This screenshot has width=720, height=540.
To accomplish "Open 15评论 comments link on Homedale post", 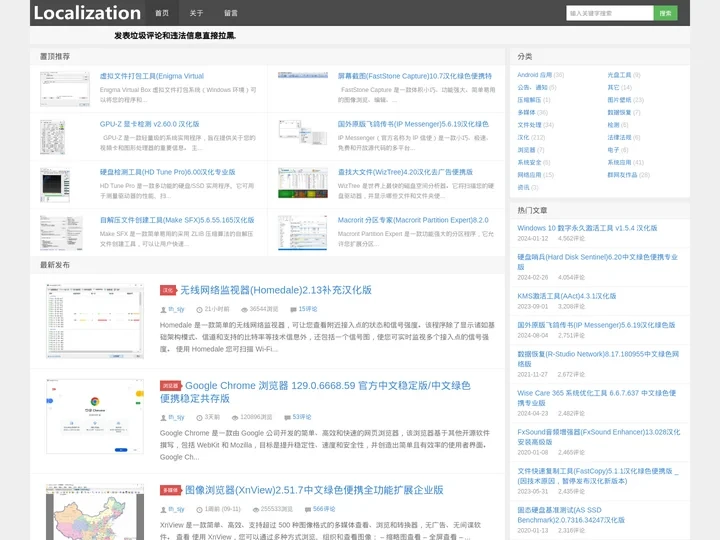I will pos(308,309).
